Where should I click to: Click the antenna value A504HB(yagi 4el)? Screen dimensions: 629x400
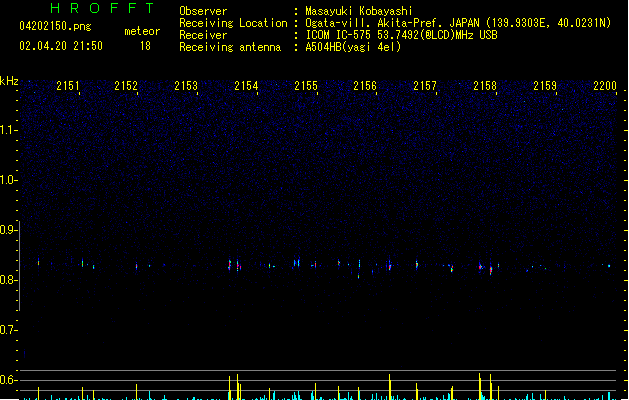[353, 47]
